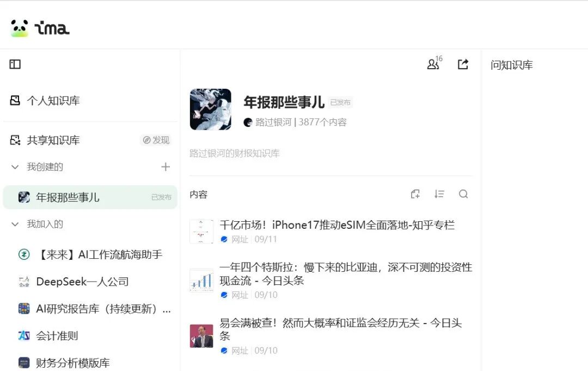Image resolution: width=588 pixels, height=371 pixels.
Task: Click the 问知识库 input area
Action: (511, 65)
